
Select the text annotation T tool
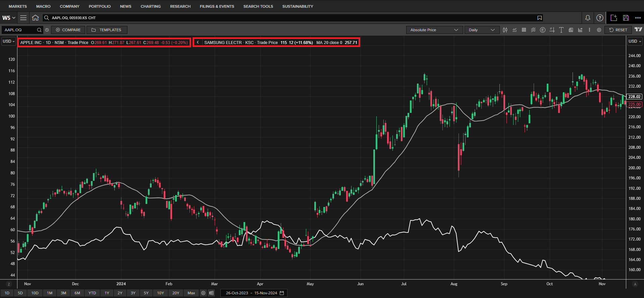pyautogui.click(x=561, y=30)
